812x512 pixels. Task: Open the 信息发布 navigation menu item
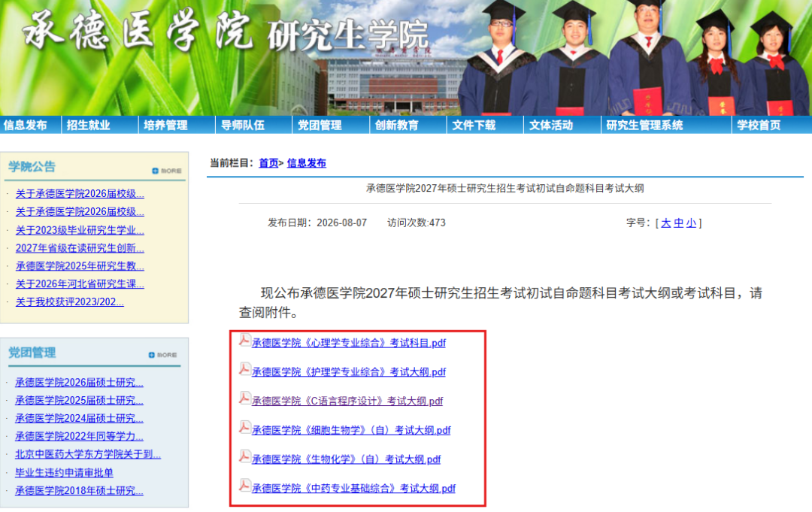[x=26, y=126]
